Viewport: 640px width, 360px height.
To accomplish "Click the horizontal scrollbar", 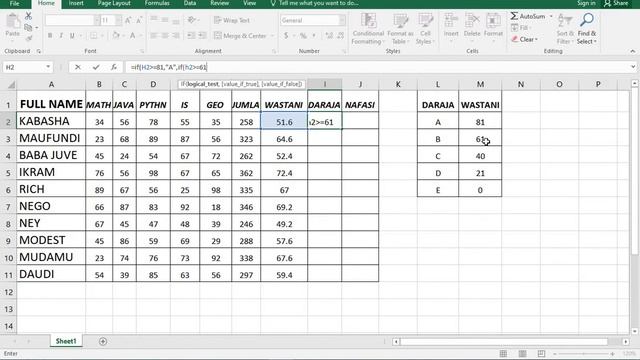I will [x=504, y=342].
